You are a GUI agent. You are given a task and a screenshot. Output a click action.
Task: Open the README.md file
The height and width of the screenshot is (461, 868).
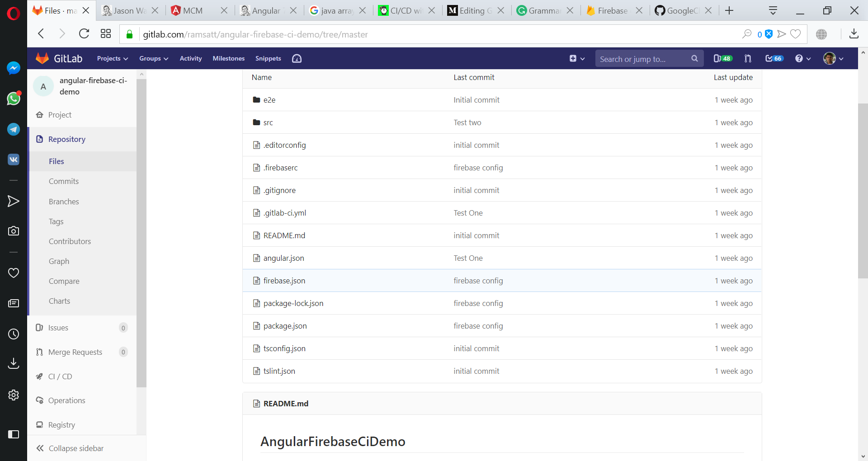pyautogui.click(x=284, y=235)
